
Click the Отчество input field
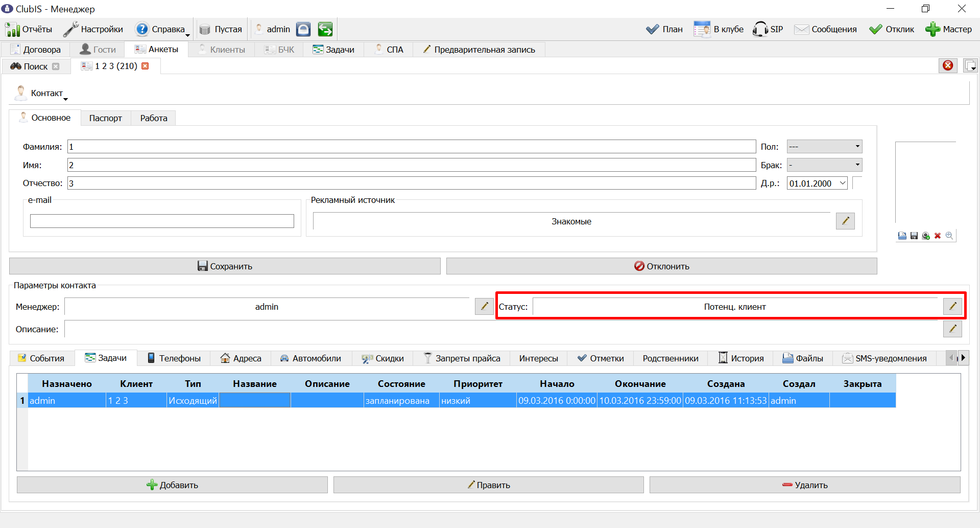[412, 183]
